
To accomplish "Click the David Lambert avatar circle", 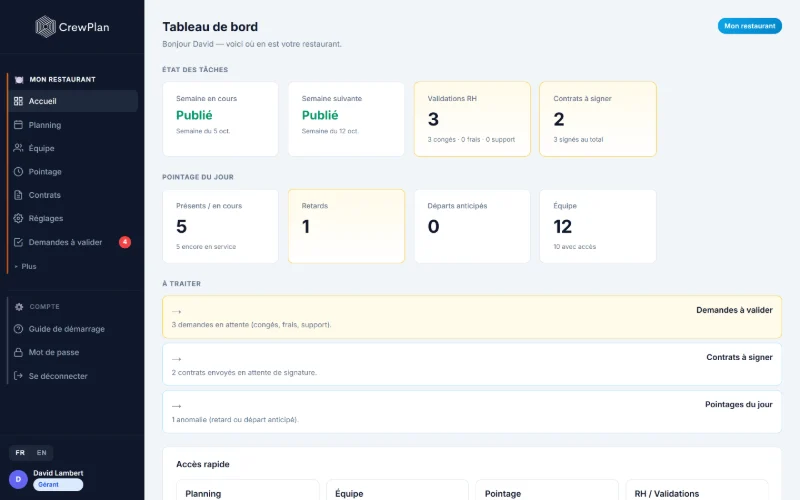I will (x=18, y=479).
